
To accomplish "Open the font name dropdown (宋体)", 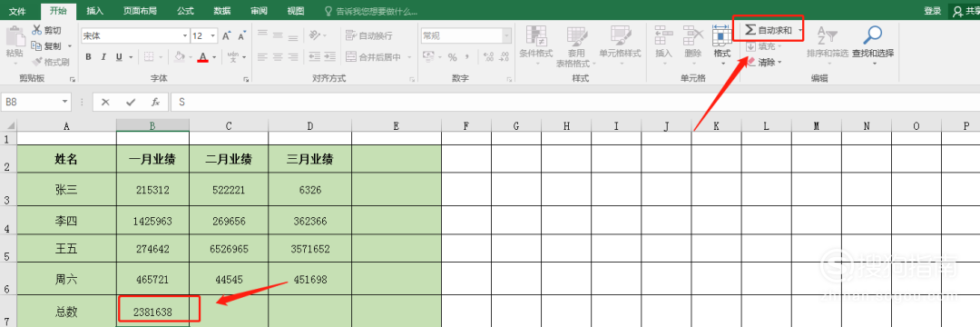I will click(184, 35).
